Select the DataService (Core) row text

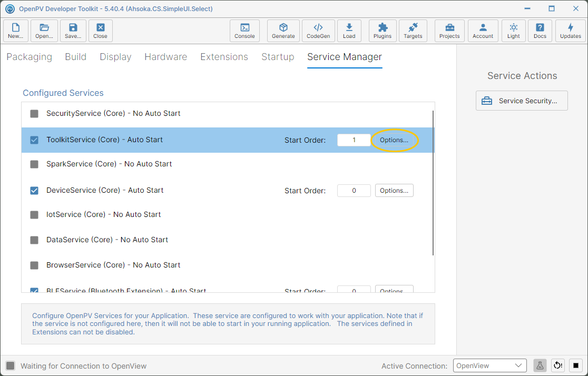pyautogui.click(x=107, y=240)
